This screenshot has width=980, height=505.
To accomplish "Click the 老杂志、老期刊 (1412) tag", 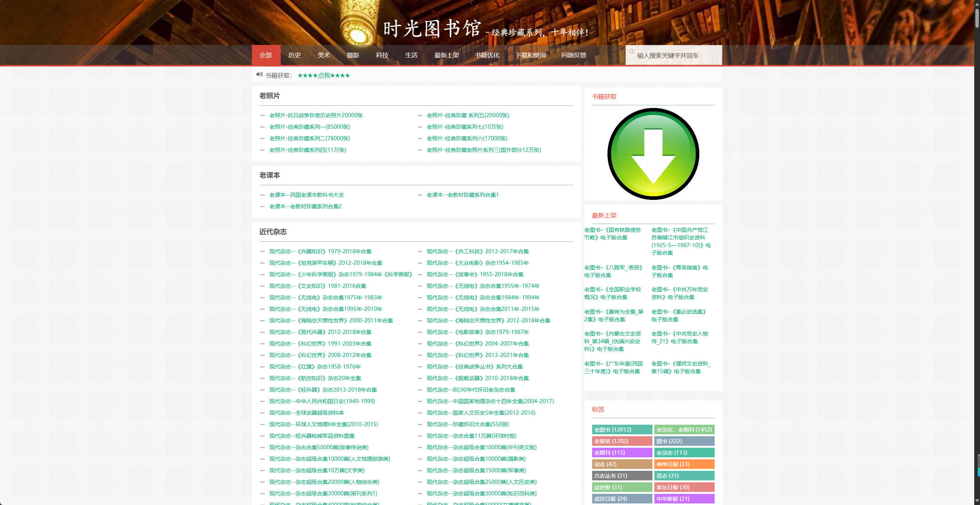I will point(684,430).
